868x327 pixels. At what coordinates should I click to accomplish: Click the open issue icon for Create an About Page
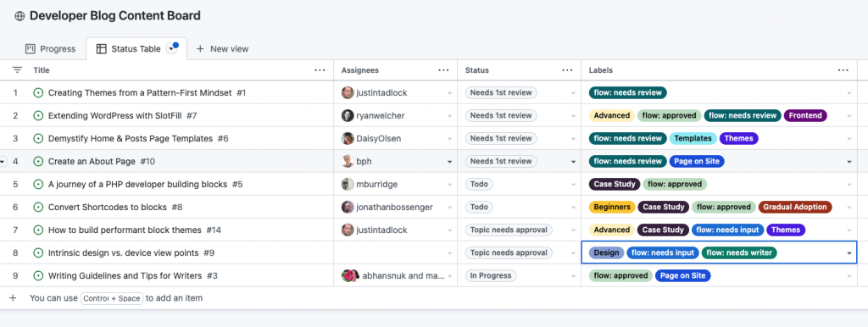click(38, 162)
